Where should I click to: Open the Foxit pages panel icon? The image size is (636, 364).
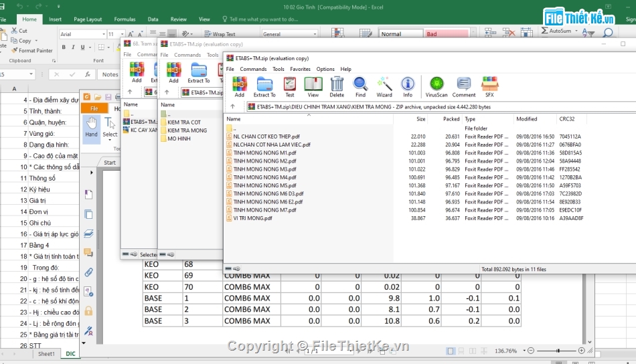pyautogui.click(x=89, y=214)
